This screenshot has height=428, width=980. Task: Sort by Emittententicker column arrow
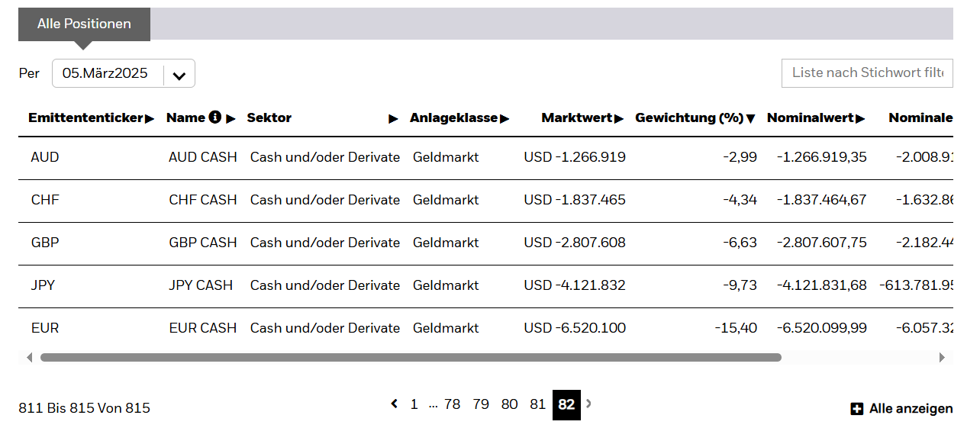click(x=150, y=118)
